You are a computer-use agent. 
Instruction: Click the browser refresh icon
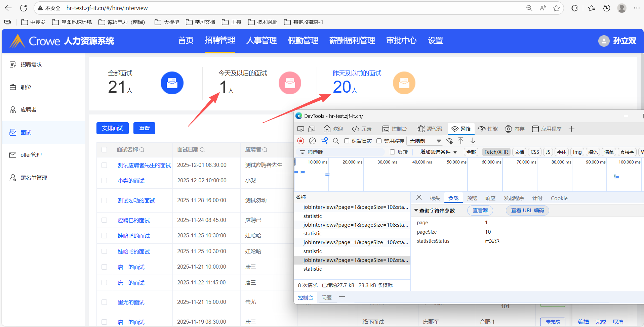24,8
